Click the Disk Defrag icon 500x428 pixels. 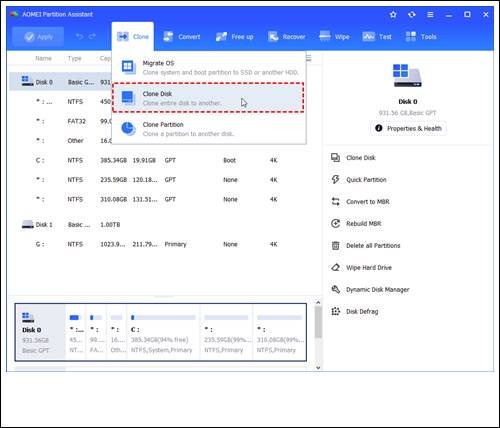335,311
